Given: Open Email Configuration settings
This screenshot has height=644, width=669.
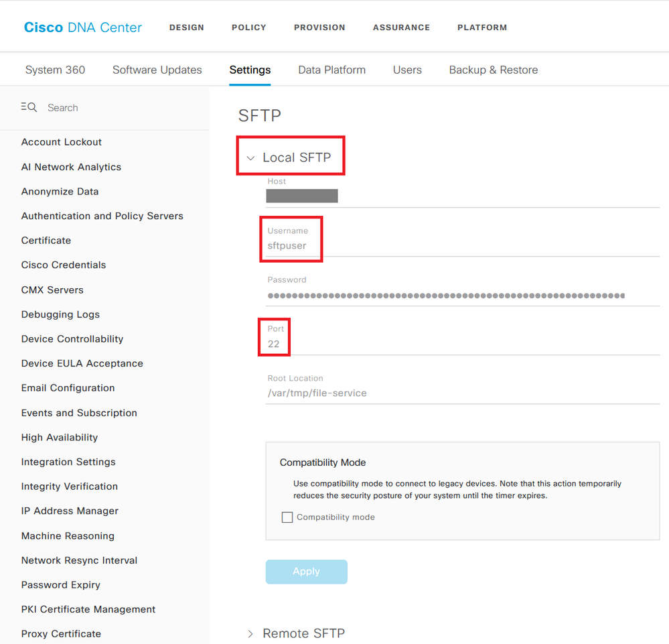Looking at the screenshot, I should coord(68,388).
